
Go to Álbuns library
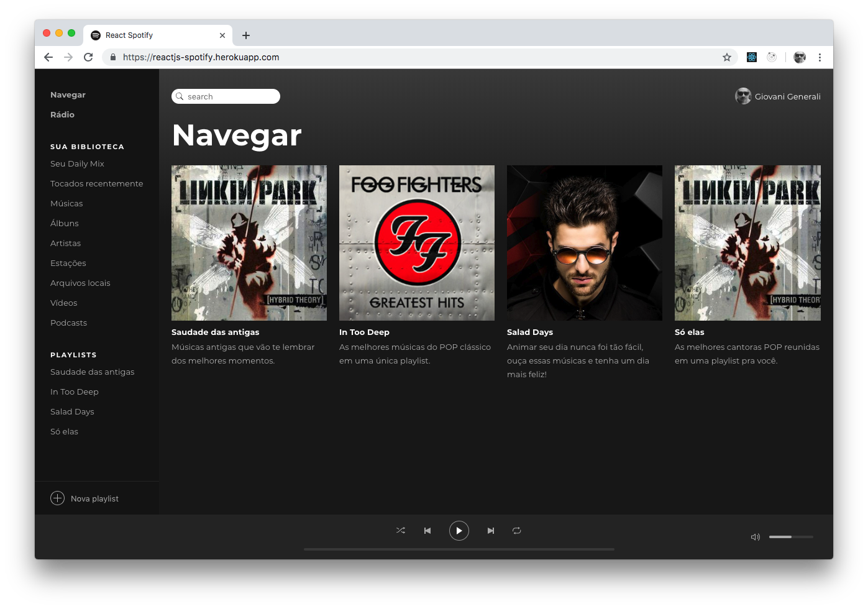click(65, 224)
